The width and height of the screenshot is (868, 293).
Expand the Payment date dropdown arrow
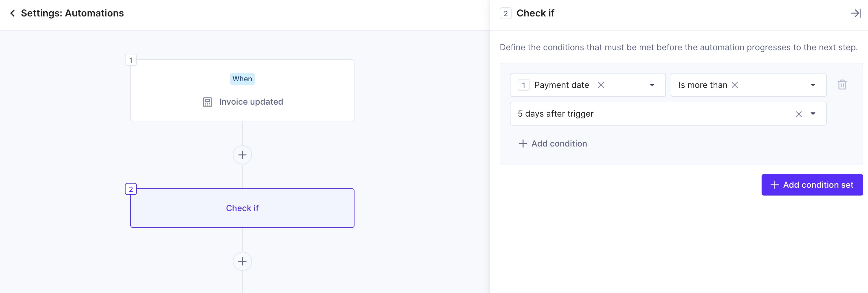(x=652, y=85)
